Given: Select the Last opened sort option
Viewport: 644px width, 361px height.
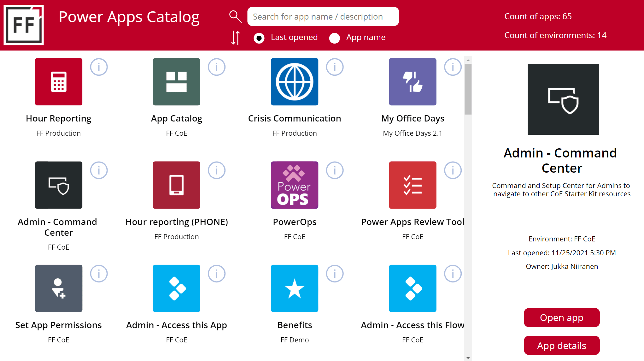Looking at the screenshot, I should pos(259,38).
